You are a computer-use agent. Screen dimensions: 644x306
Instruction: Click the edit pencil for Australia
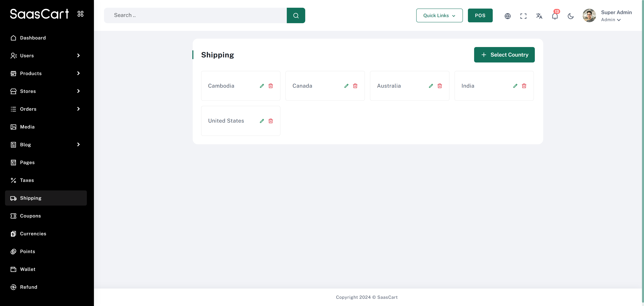(431, 86)
